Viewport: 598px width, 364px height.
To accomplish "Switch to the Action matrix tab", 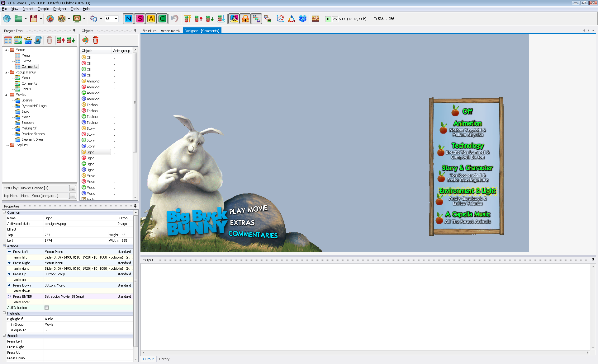I will click(x=170, y=31).
